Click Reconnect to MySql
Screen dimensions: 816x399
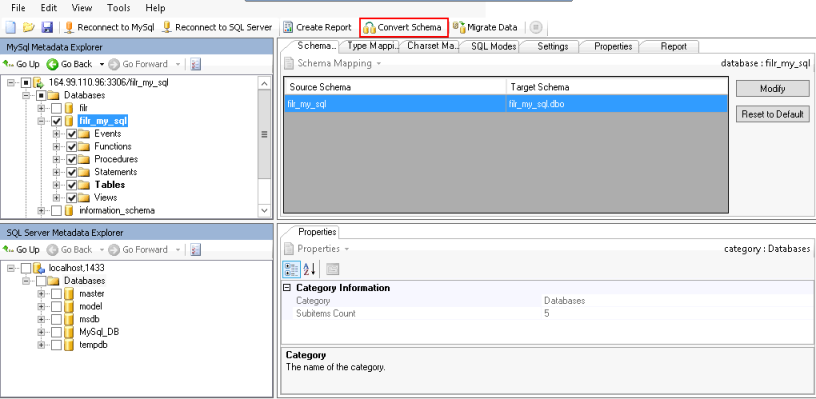pyautogui.click(x=109, y=27)
